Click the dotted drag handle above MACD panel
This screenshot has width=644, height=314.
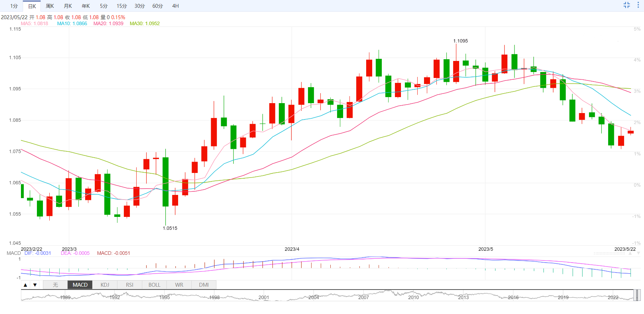coord(609,253)
